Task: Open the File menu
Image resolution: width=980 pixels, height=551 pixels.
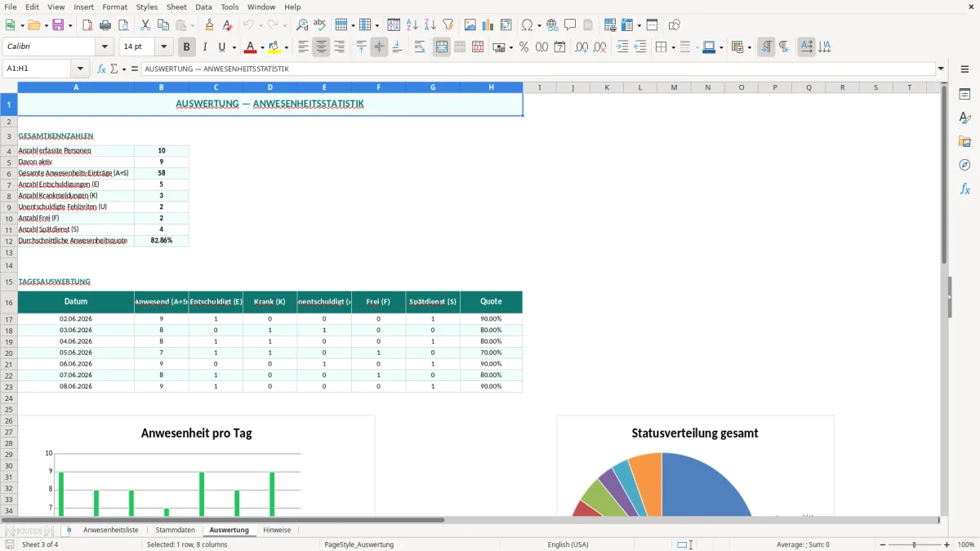Action: pyautogui.click(x=11, y=7)
